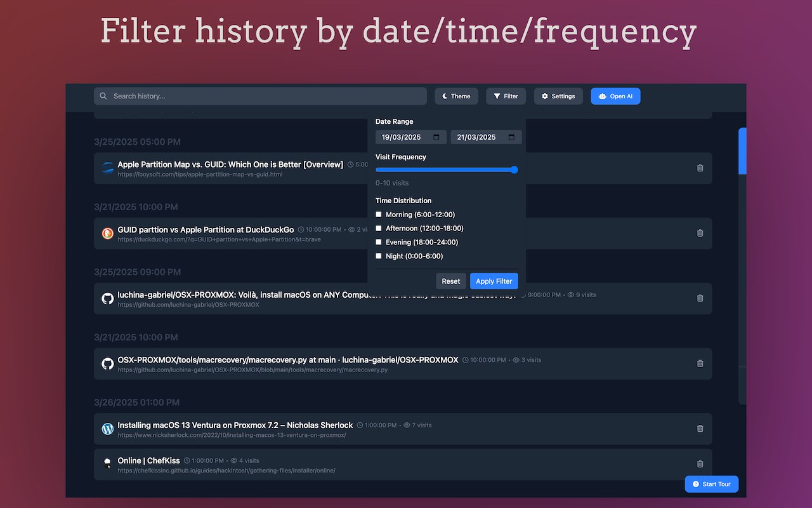The image size is (812, 508).
Task: Open the Settings menu
Action: pyautogui.click(x=558, y=97)
